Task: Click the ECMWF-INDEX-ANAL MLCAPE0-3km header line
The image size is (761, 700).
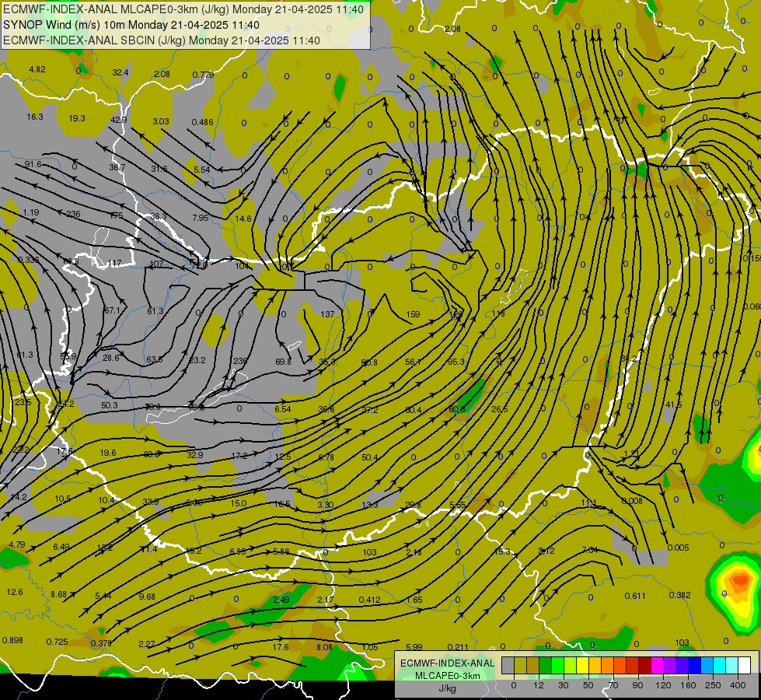Action: click(183, 9)
